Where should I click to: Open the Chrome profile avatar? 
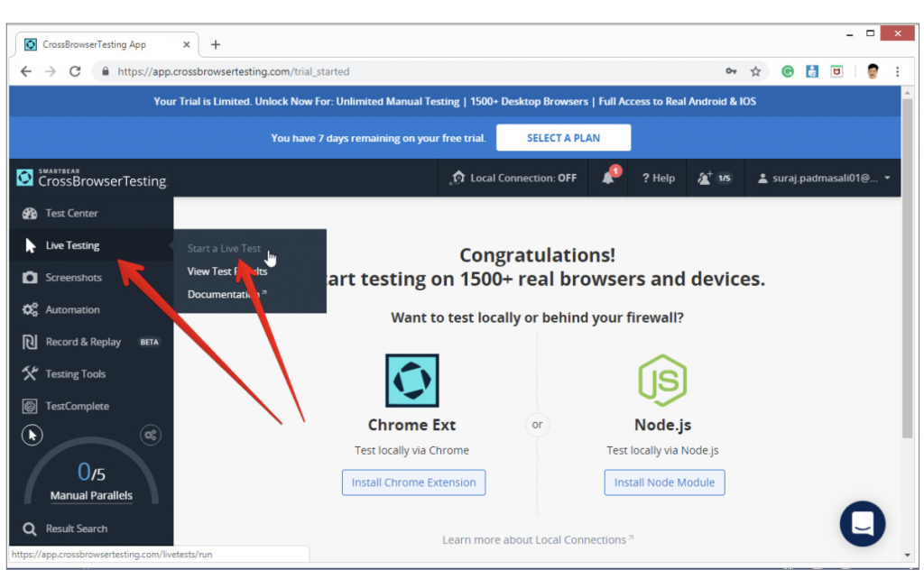(873, 71)
